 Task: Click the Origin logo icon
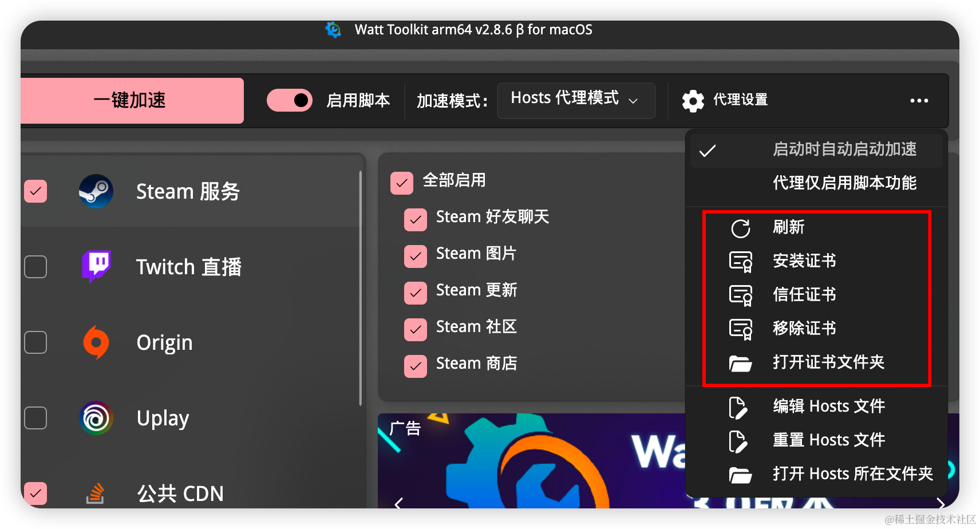click(x=96, y=342)
